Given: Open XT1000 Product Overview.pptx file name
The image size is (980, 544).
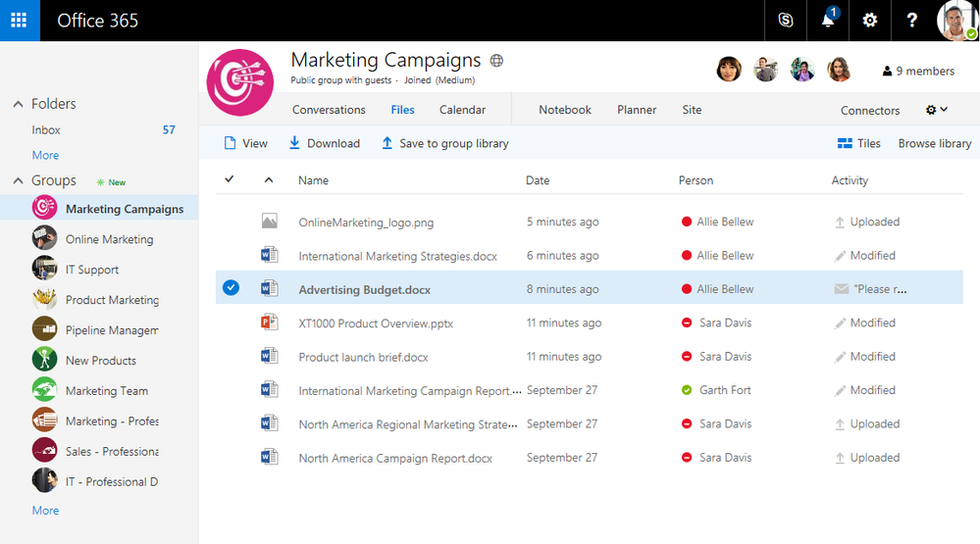Looking at the screenshot, I should (x=376, y=323).
